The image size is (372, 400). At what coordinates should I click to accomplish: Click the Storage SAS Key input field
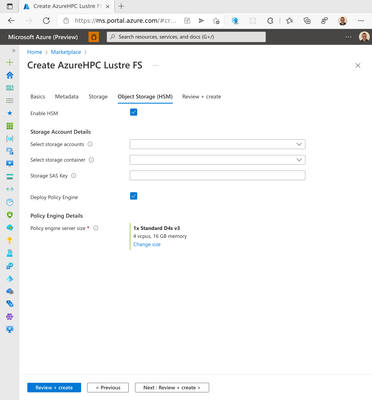pyautogui.click(x=217, y=176)
